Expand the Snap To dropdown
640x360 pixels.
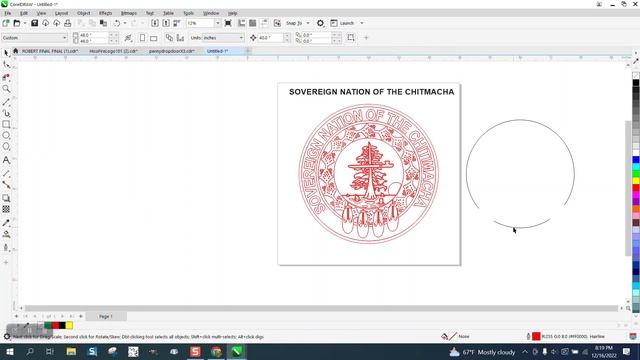tap(308, 23)
